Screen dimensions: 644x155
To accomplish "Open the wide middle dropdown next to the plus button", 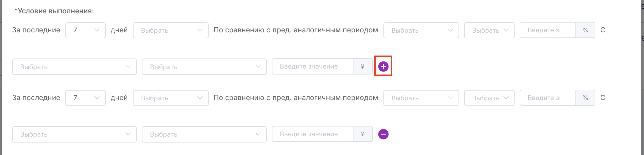I will (x=204, y=67).
